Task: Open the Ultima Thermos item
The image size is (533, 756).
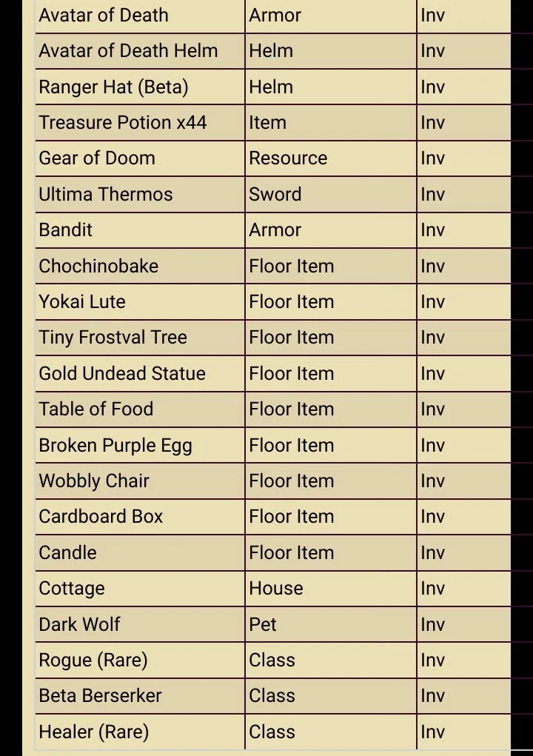Action: coord(106,194)
